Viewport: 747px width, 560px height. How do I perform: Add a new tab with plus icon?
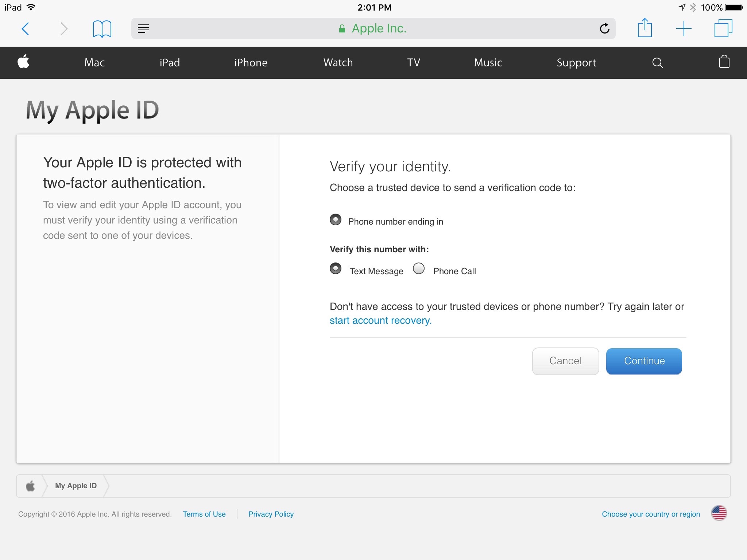coord(684,28)
